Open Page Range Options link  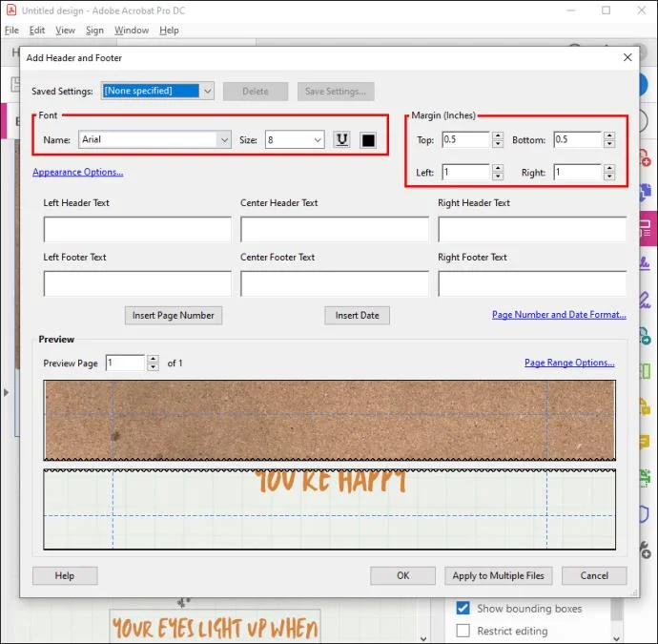pyautogui.click(x=569, y=363)
